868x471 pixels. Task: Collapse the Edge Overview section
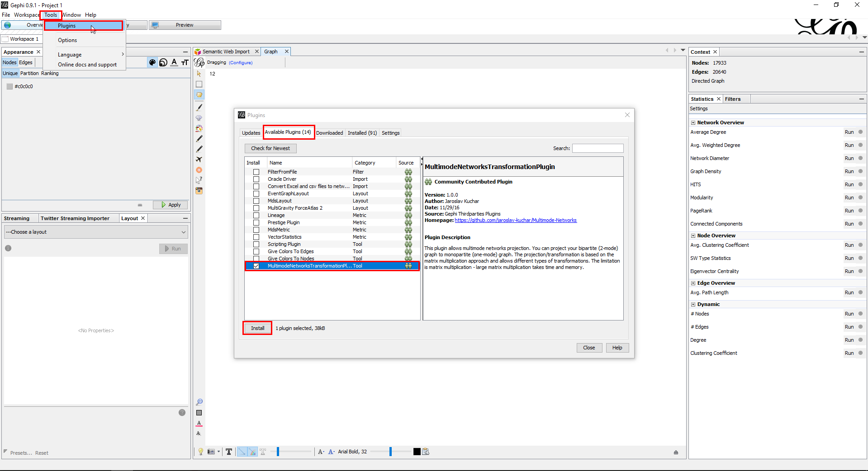(693, 283)
